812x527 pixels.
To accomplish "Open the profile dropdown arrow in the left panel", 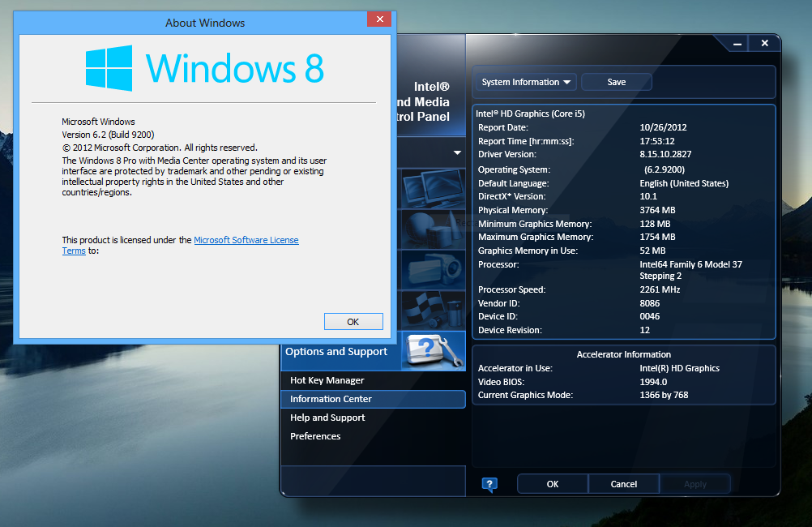I will tap(457, 152).
